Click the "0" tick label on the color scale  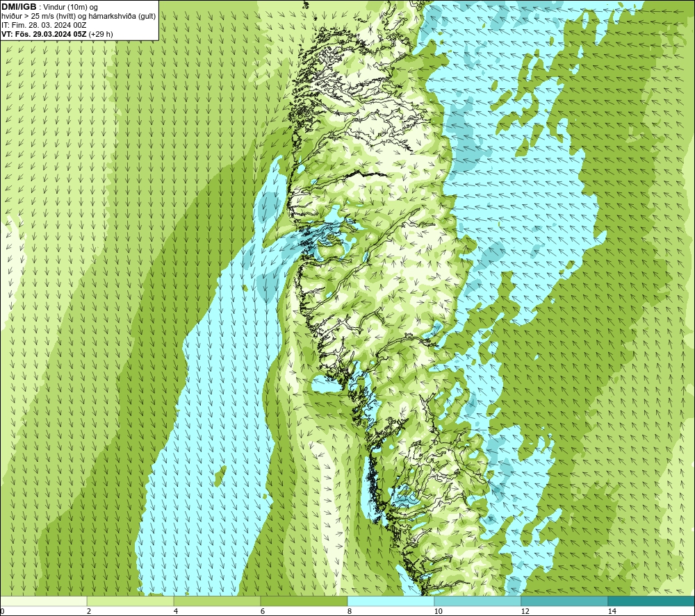(2, 611)
